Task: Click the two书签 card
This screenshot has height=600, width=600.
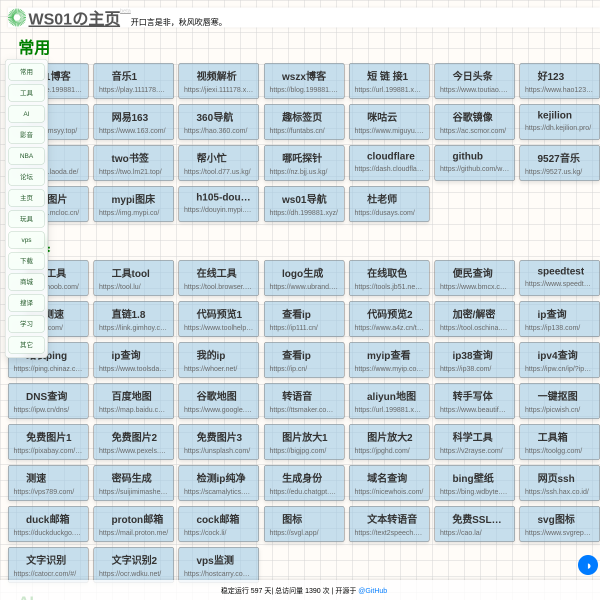Action: (x=133, y=163)
